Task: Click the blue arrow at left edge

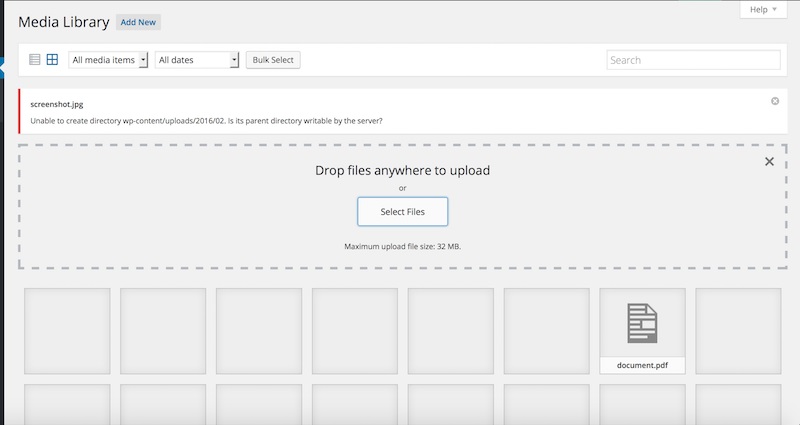Action: (x=3, y=67)
